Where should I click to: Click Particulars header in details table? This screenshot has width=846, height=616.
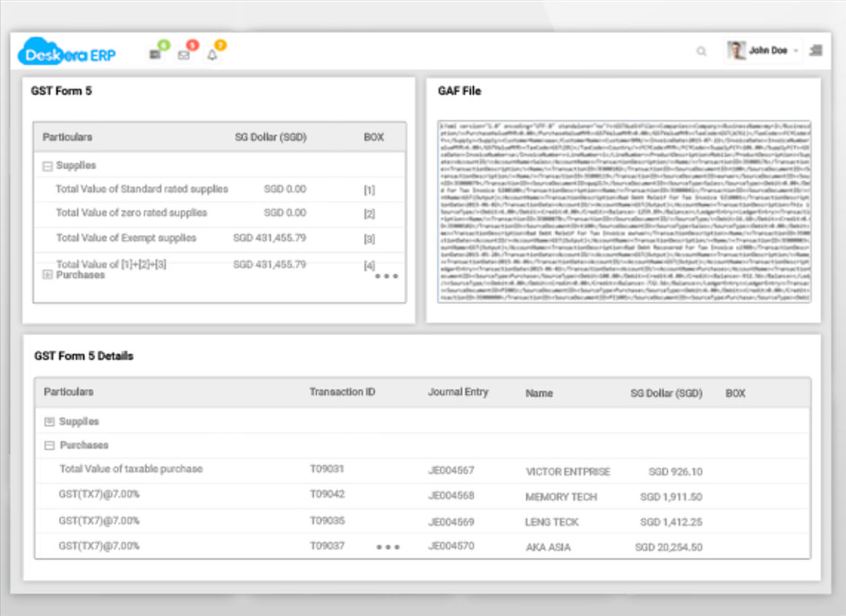point(68,392)
